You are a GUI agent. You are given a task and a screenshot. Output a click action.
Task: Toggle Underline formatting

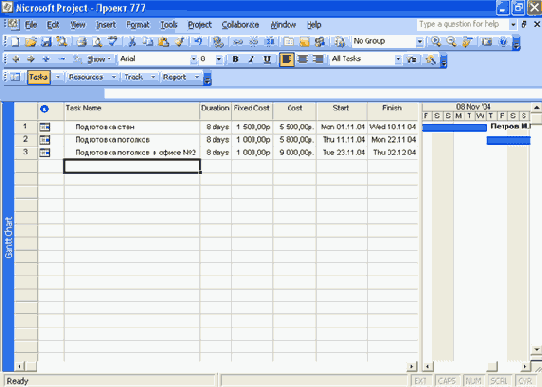267,59
